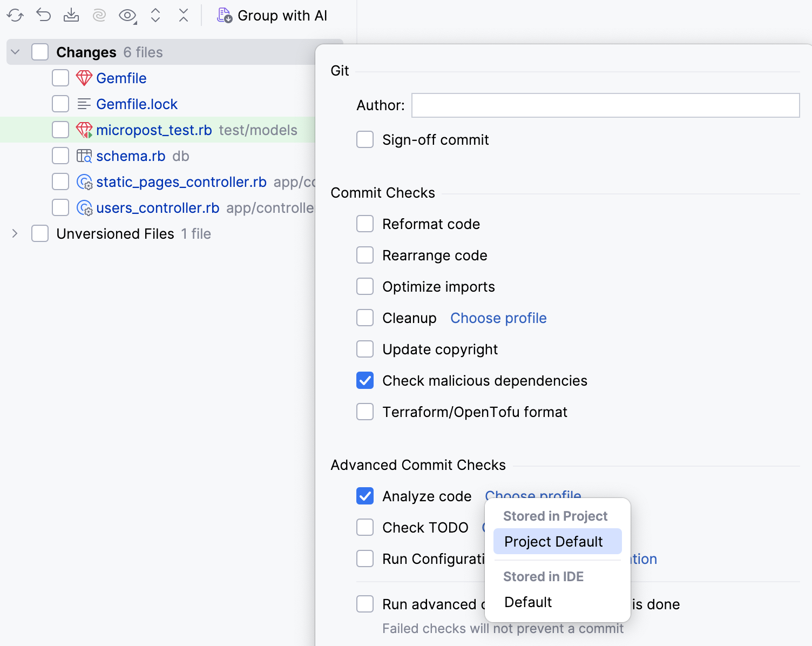
Task: Collapse the Changes tree node
Action: 15,52
